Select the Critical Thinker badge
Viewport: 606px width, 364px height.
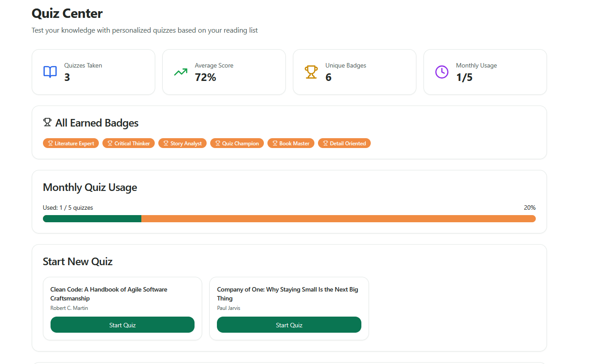(129, 144)
